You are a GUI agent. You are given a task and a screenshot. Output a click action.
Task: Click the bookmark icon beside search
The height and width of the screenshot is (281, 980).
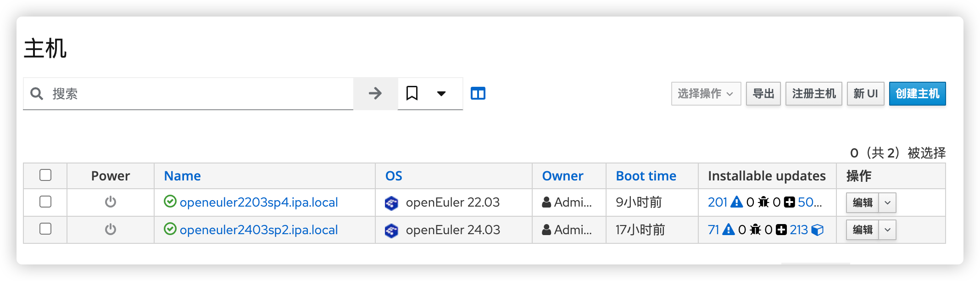point(412,94)
